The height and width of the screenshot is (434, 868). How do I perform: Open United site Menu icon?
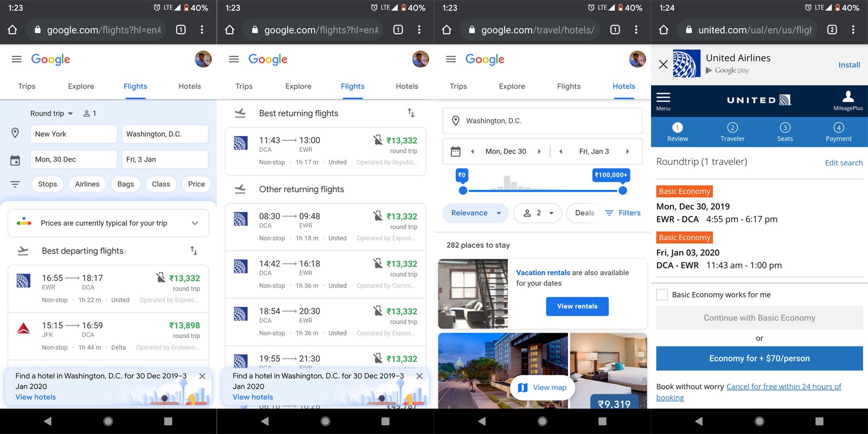point(663,101)
